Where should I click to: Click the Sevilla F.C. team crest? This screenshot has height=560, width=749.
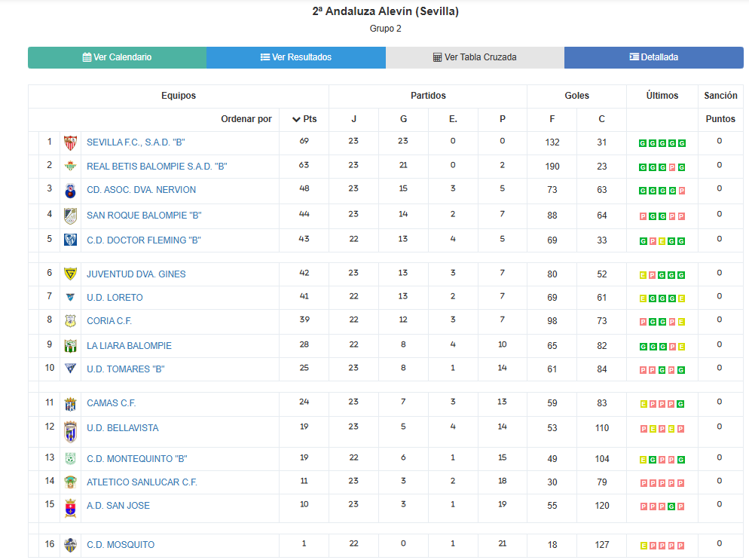(70, 143)
